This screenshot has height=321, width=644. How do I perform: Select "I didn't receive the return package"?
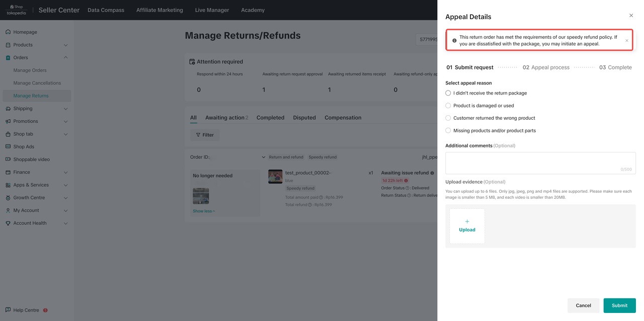(448, 93)
